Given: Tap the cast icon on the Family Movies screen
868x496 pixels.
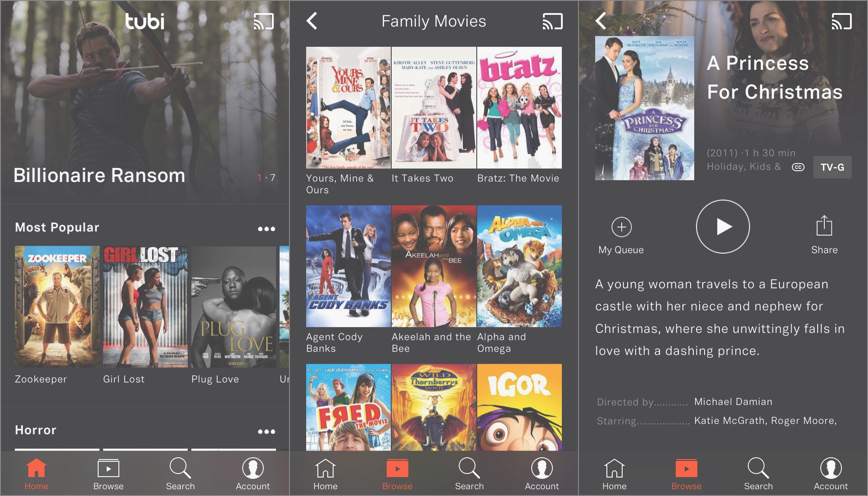Looking at the screenshot, I should tap(552, 21).
